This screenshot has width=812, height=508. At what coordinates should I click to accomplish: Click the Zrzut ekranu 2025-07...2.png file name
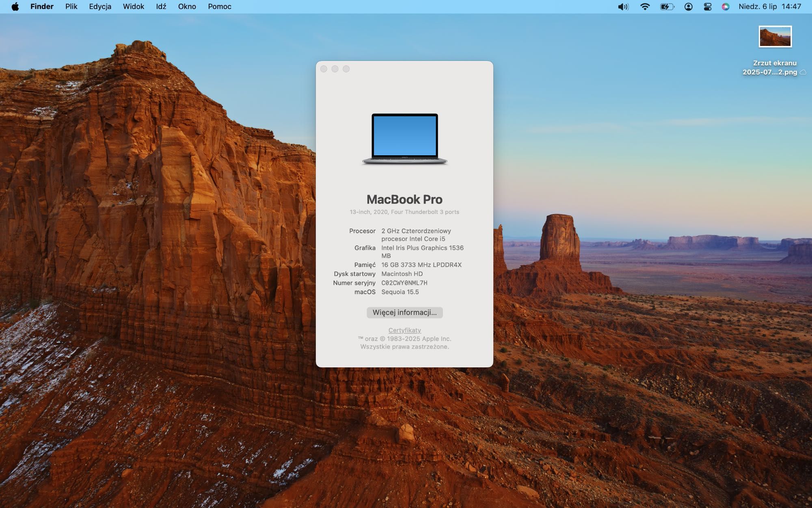coord(770,67)
